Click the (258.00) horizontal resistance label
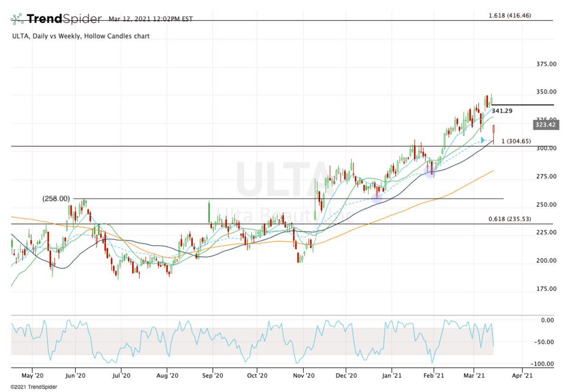This screenshot has width=570, height=392. (x=56, y=199)
